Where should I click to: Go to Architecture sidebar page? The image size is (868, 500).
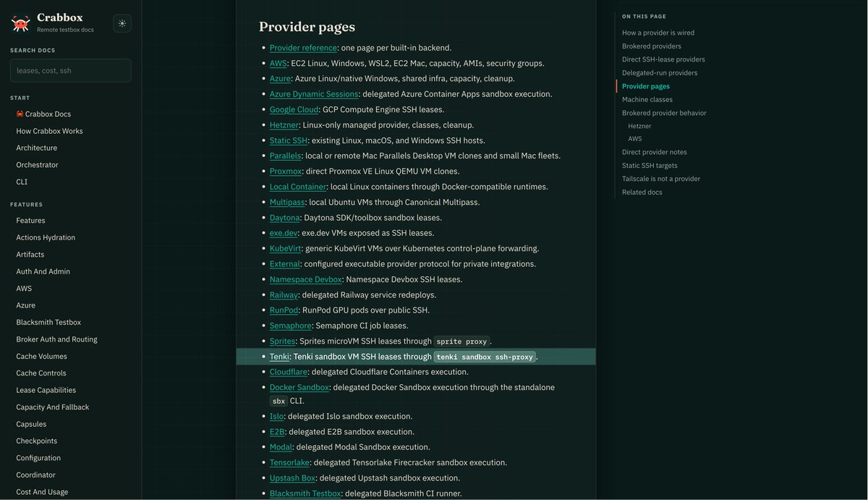click(36, 148)
